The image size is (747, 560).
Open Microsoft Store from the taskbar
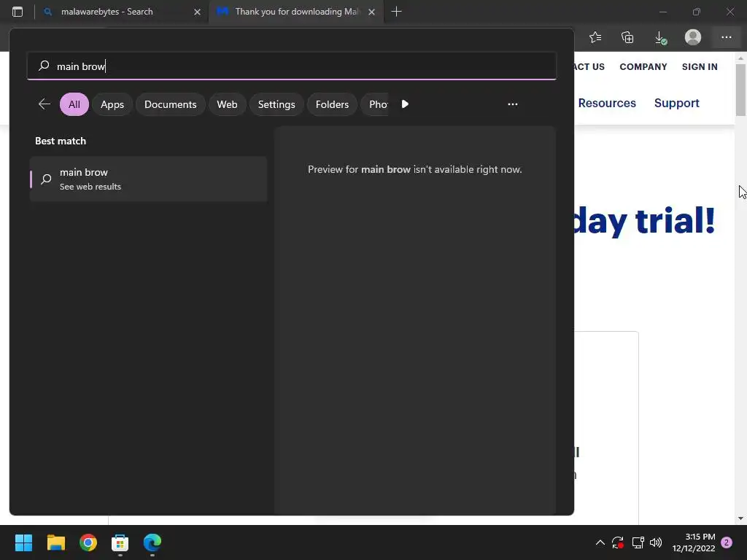coord(120,542)
